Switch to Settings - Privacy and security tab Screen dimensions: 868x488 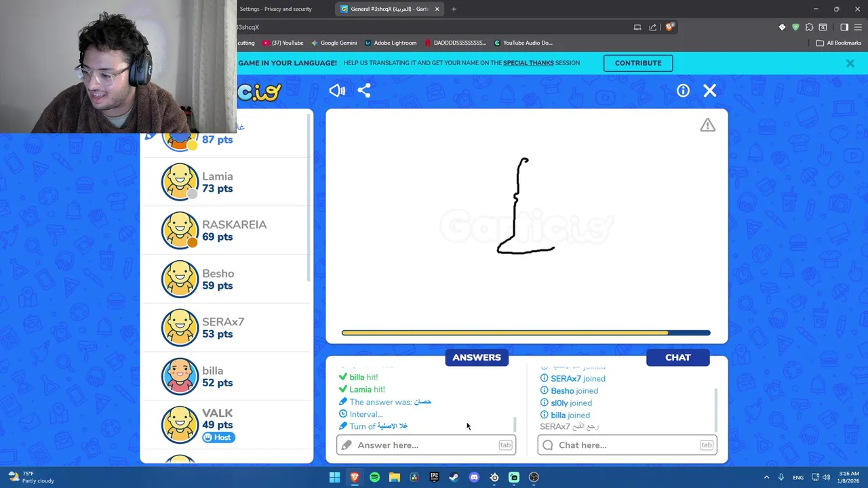(x=275, y=9)
